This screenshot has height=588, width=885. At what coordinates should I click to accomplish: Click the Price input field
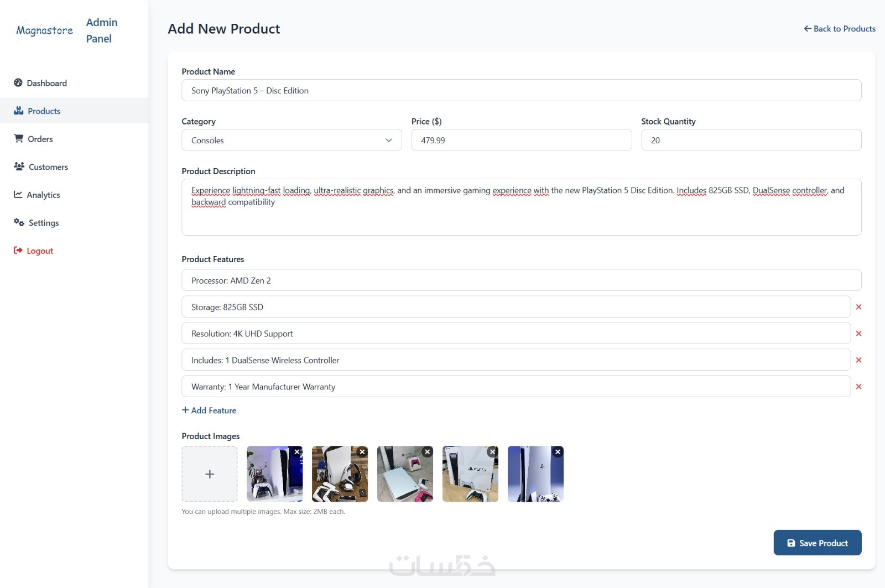pos(521,141)
